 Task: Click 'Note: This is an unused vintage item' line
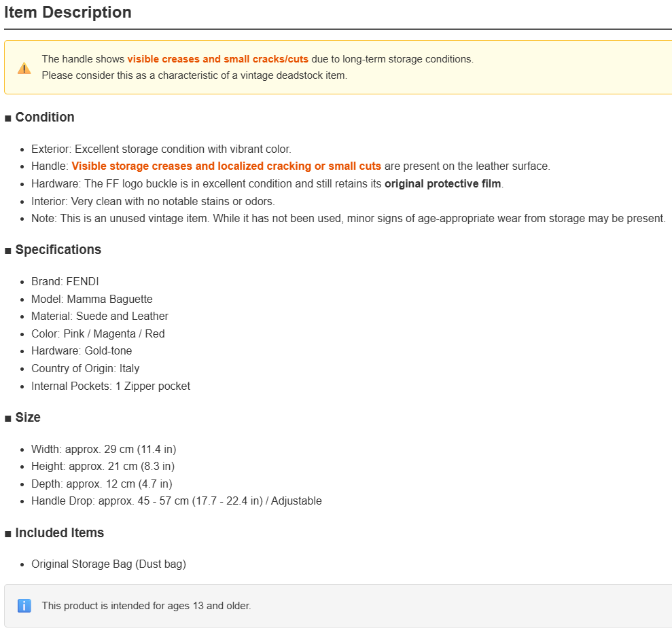[349, 219]
